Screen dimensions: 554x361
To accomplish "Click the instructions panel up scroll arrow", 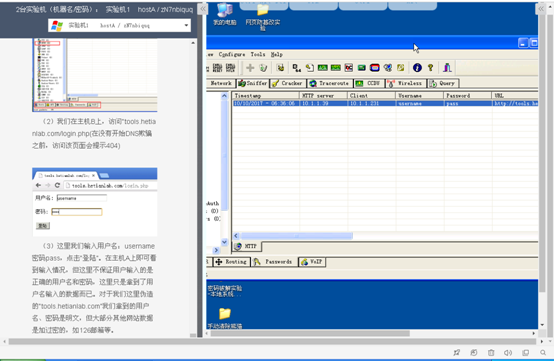I will point(193,43).
